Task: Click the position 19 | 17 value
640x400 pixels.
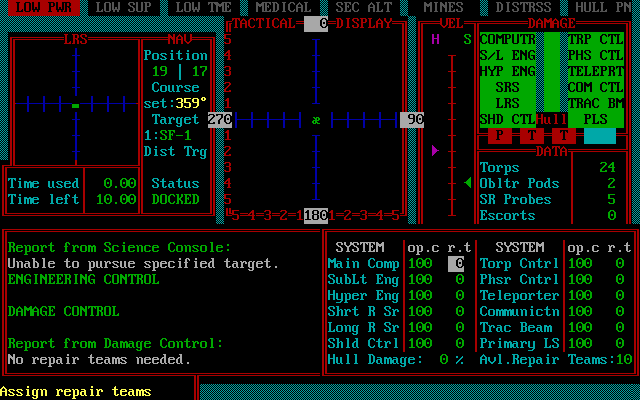Action: [x=180, y=71]
